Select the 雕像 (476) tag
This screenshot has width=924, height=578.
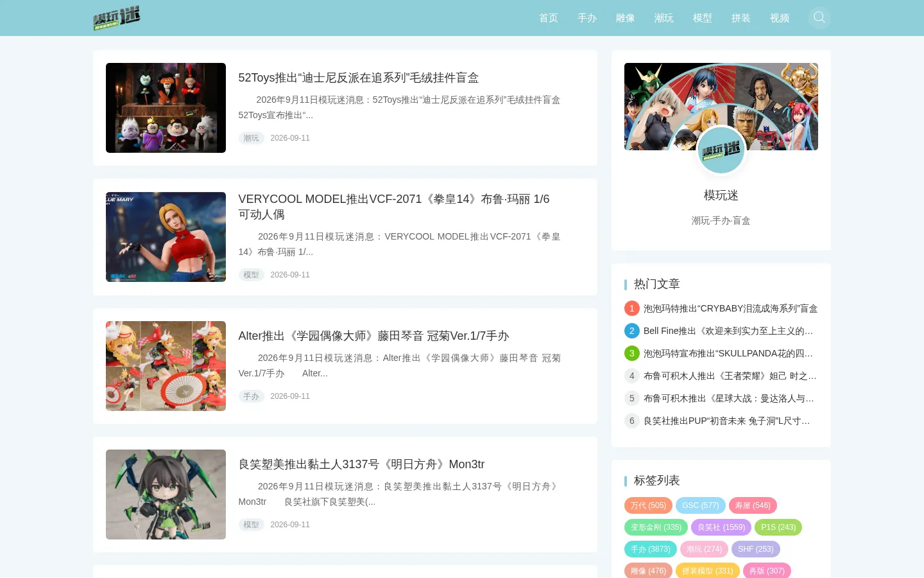(648, 571)
